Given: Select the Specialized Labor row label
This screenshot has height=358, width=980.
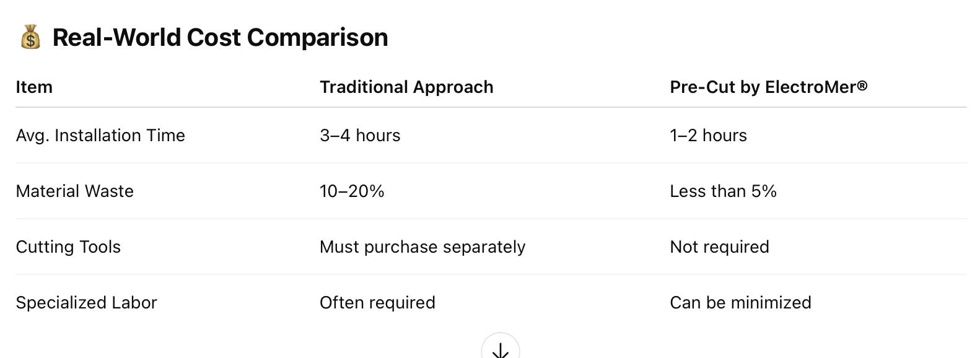Looking at the screenshot, I should click(x=86, y=303).
